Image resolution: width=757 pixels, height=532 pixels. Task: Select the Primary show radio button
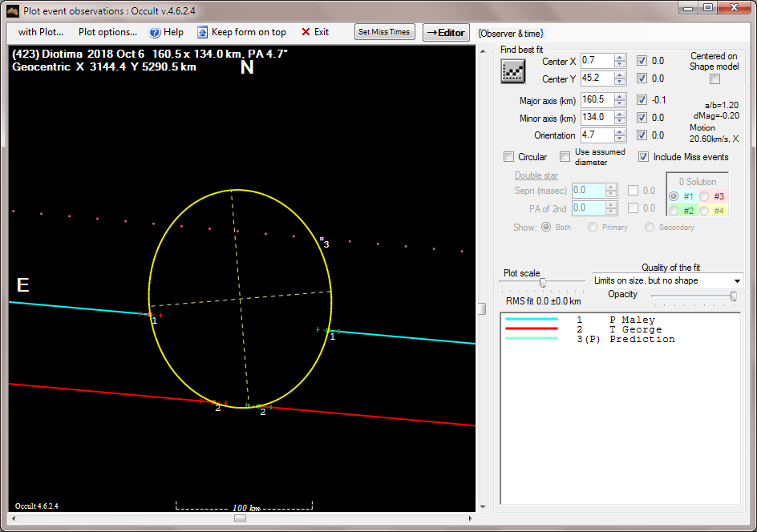tap(593, 227)
